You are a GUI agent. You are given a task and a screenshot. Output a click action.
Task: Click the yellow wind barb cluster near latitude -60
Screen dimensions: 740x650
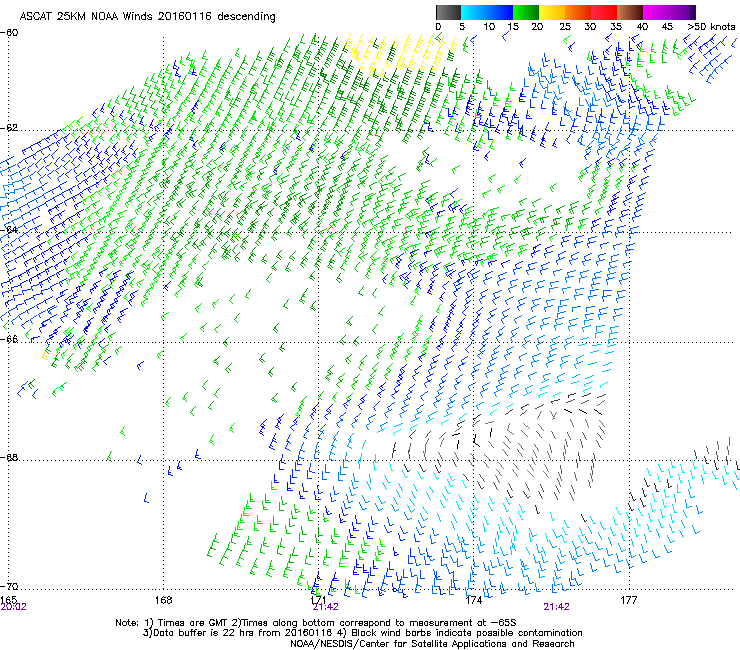coord(401,53)
